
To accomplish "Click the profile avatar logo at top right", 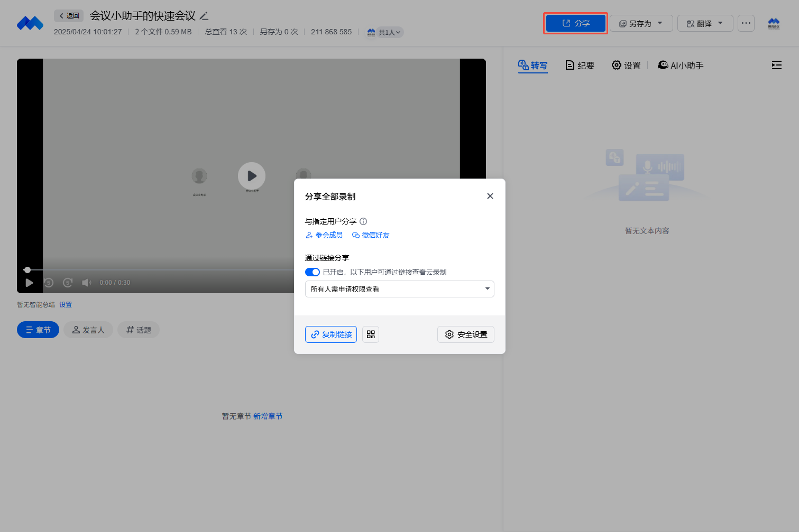I will (774, 23).
